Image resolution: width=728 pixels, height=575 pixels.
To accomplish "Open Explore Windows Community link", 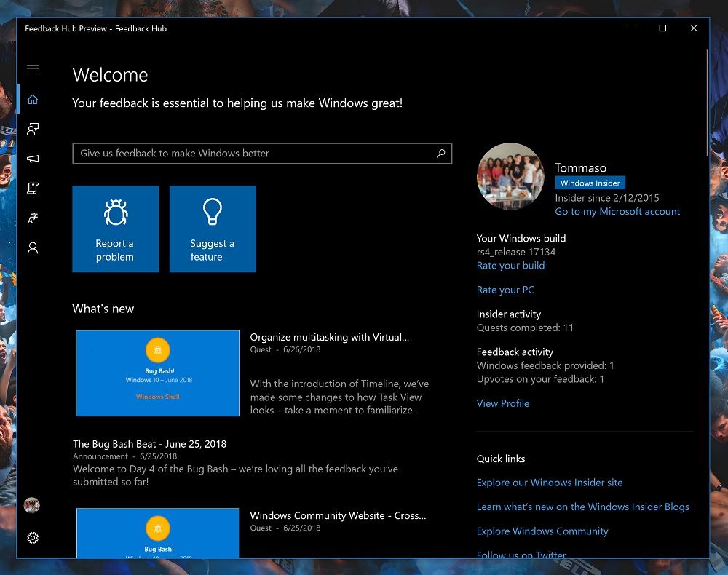I will pos(542,531).
